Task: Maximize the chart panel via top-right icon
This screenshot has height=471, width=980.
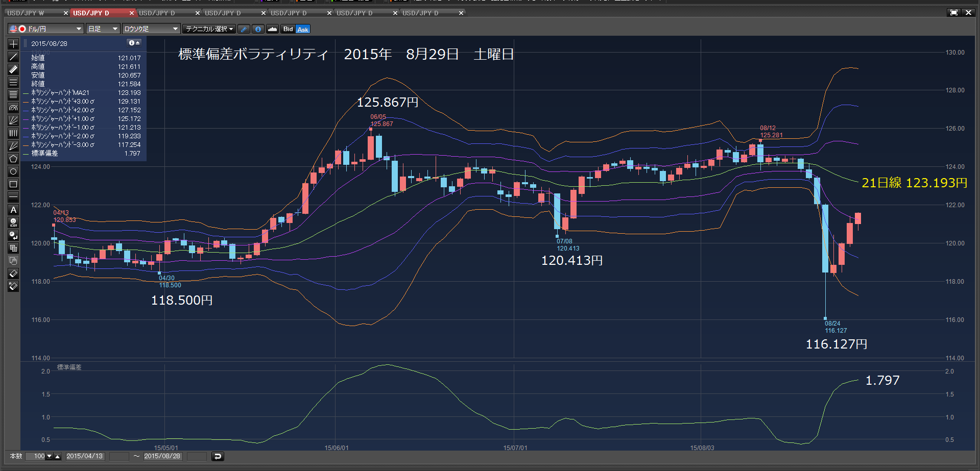Action: click(x=954, y=13)
